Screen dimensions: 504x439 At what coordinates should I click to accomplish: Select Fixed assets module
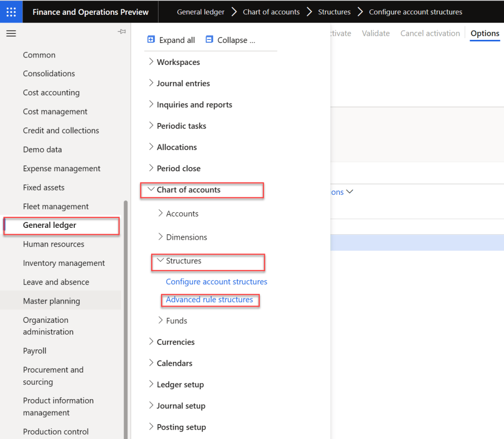point(44,188)
